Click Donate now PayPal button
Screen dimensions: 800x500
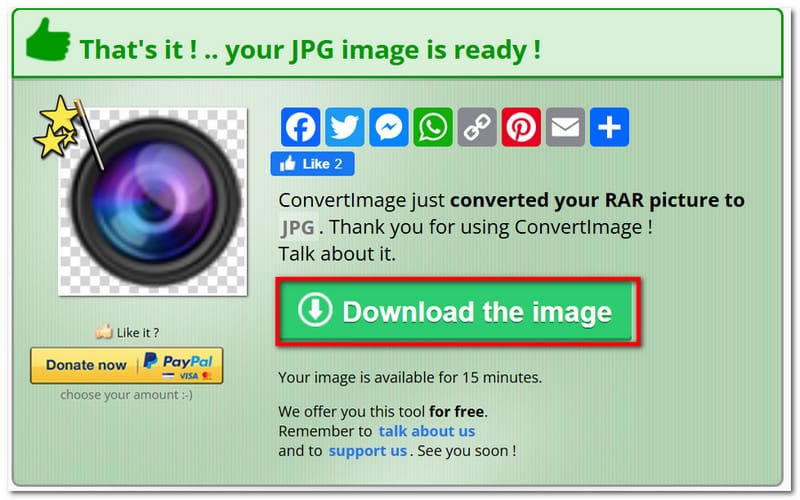click(127, 365)
